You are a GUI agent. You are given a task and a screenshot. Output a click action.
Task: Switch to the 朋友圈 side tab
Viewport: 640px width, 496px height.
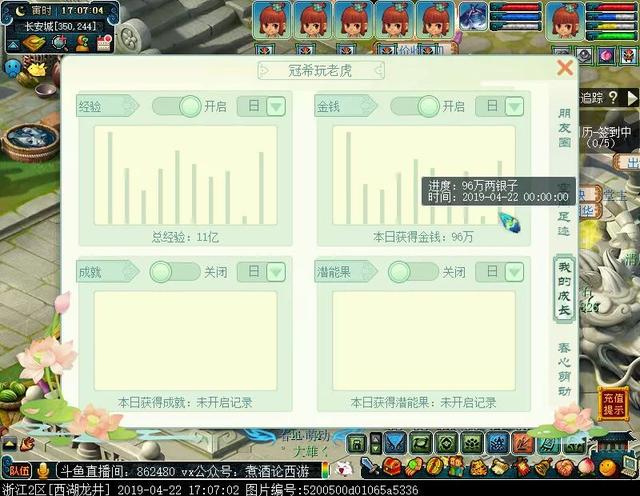[564, 128]
